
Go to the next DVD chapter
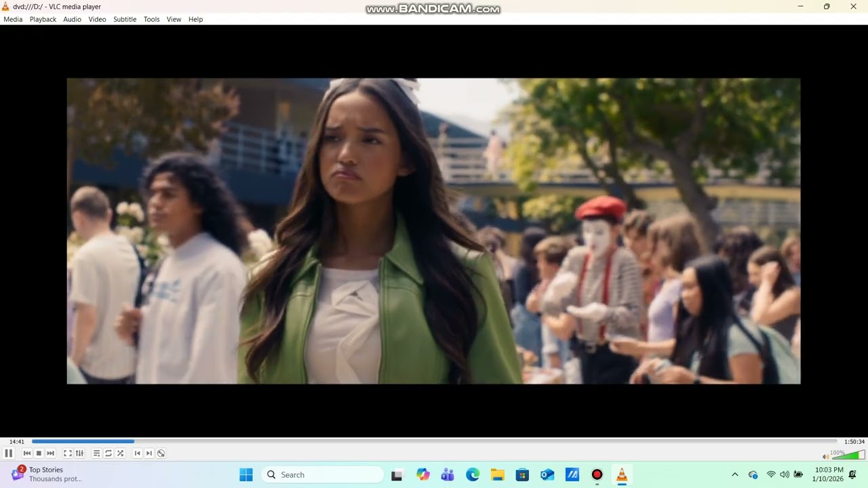click(149, 453)
